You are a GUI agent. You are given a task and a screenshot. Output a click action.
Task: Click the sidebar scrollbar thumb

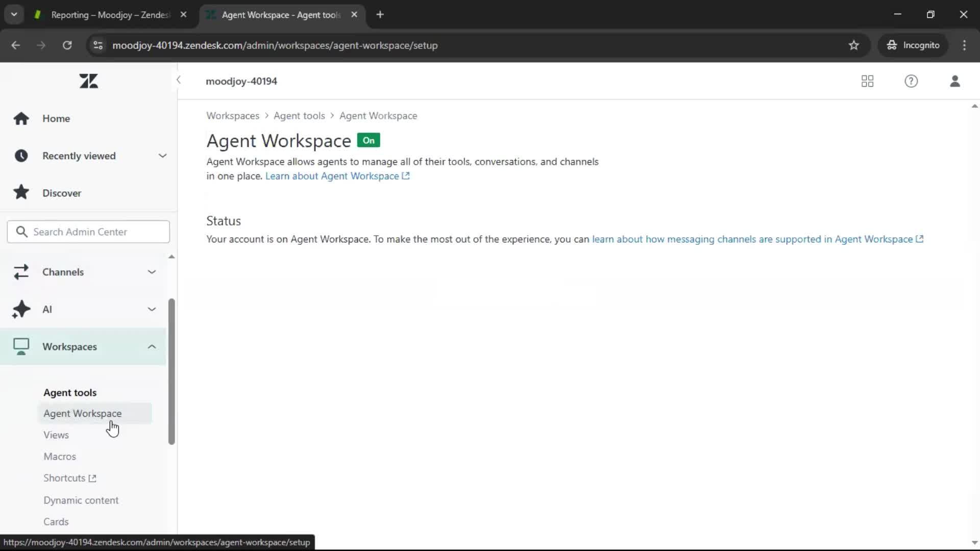(x=171, y=371)
